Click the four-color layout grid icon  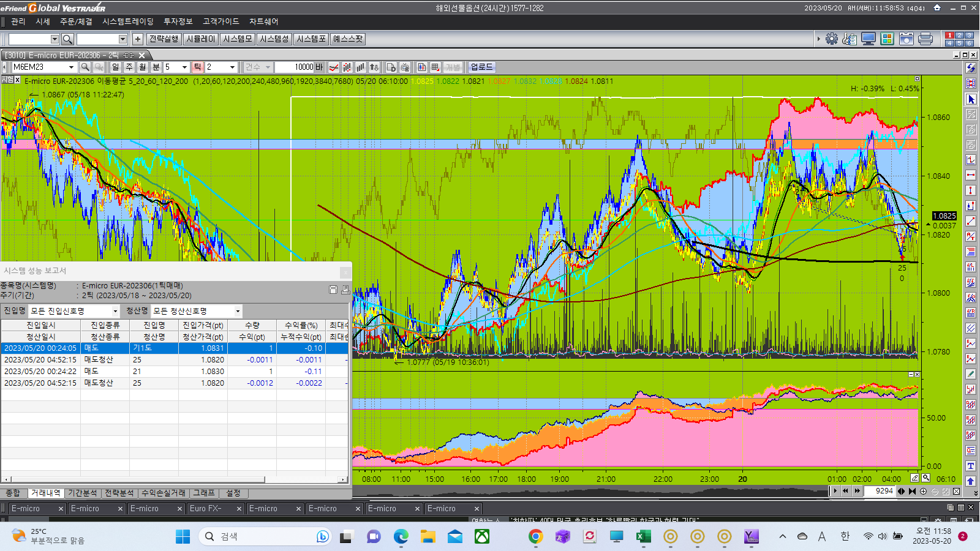pyautogui.click(x=887, y=39)
